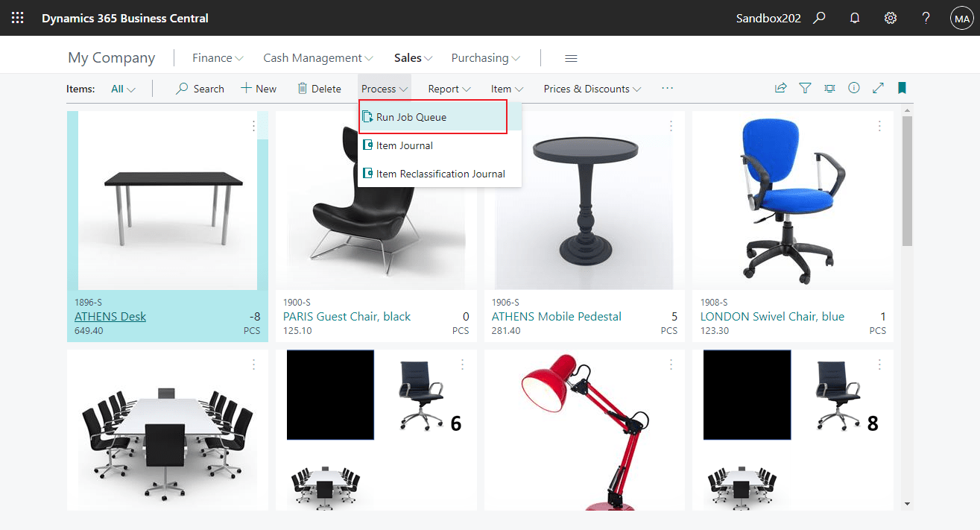Click the Help question mark icon
Screen dimensions: 980x530
point(925,17)
